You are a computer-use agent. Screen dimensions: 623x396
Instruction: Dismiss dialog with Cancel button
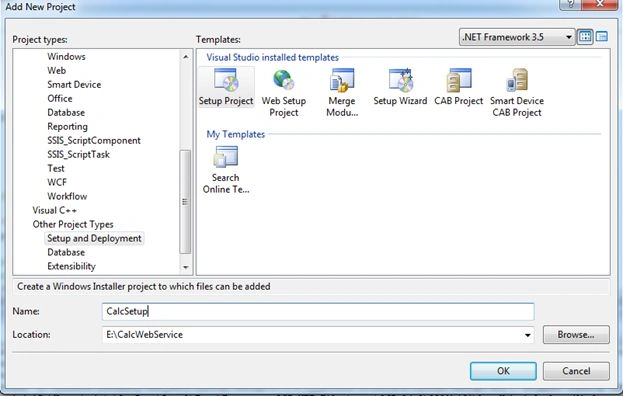[x=576, y=371]
